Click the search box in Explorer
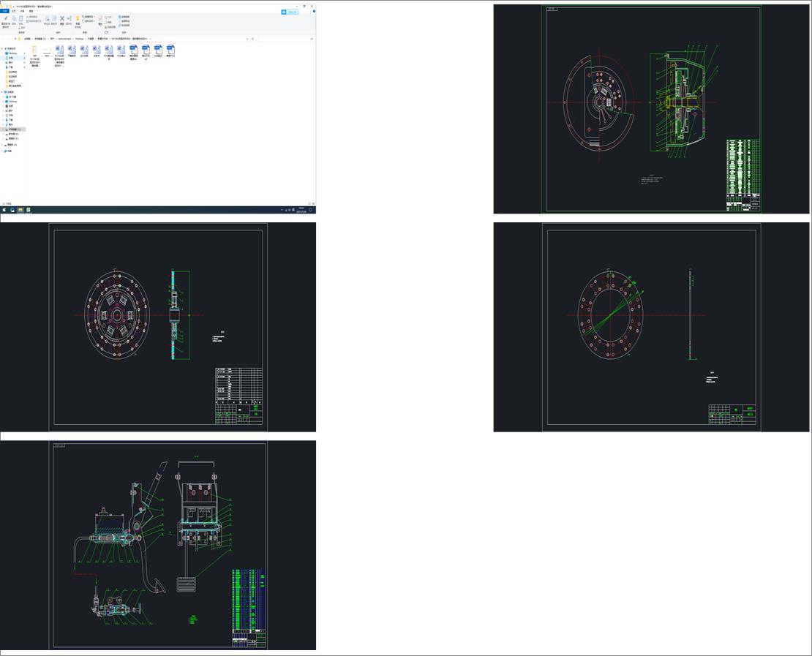 click(285, 39)
